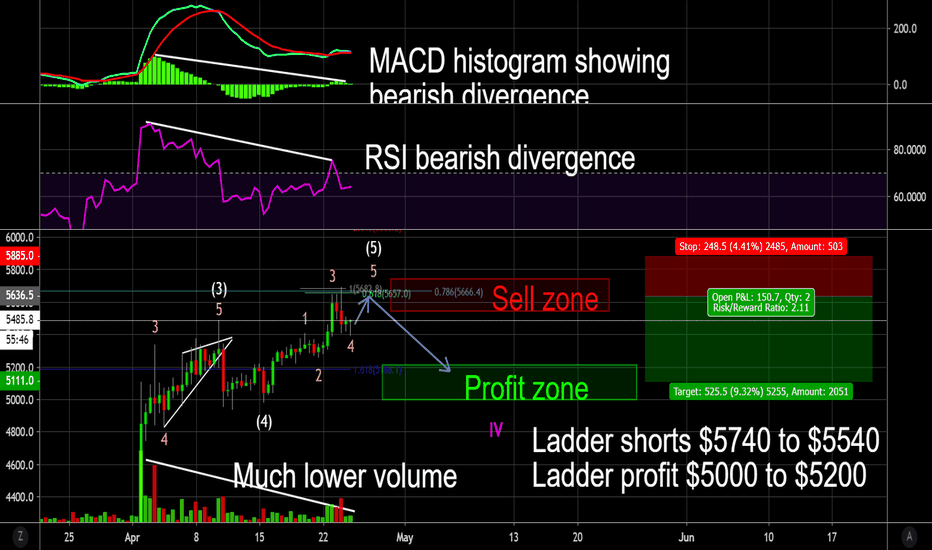Click the 25 date on time axis
This screenshot has width=932, height=550.
click(x=69, y=538)
